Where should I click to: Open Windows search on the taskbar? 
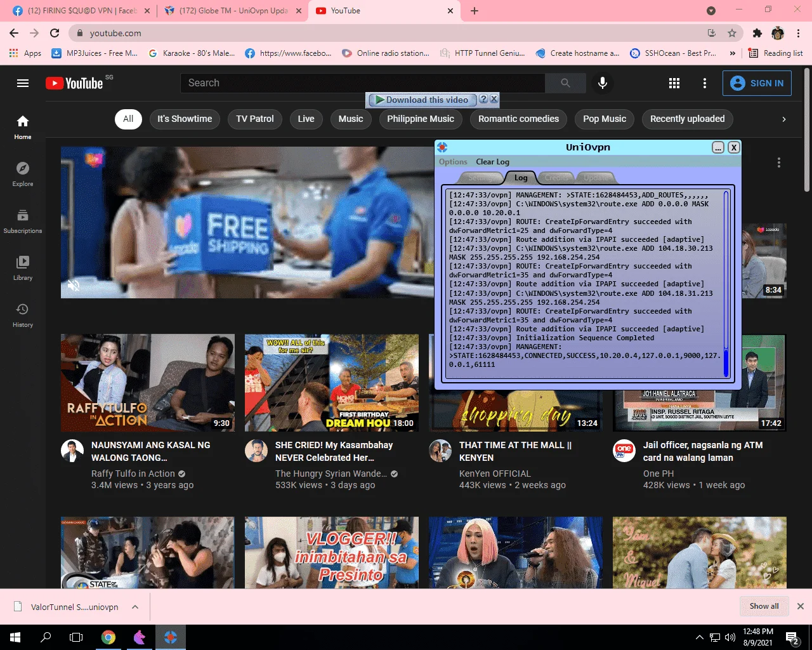click(46, 637)
